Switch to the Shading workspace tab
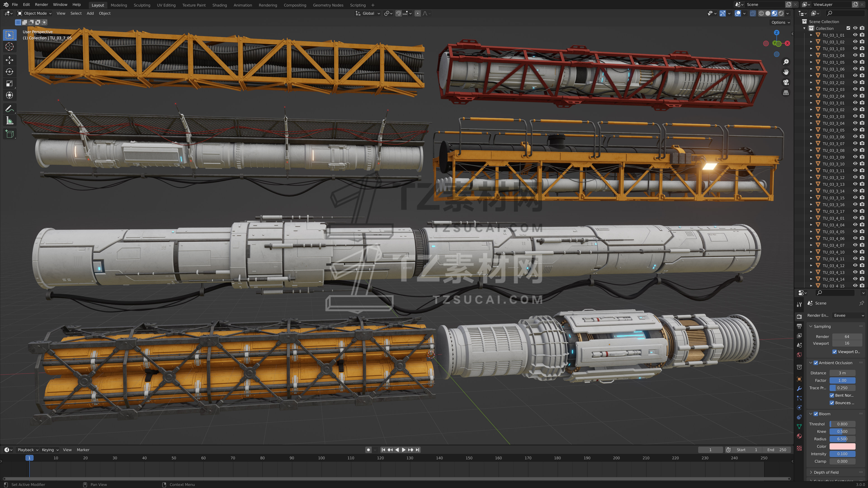The width and height of the screenshot is (868, 488). coord(219,5)
